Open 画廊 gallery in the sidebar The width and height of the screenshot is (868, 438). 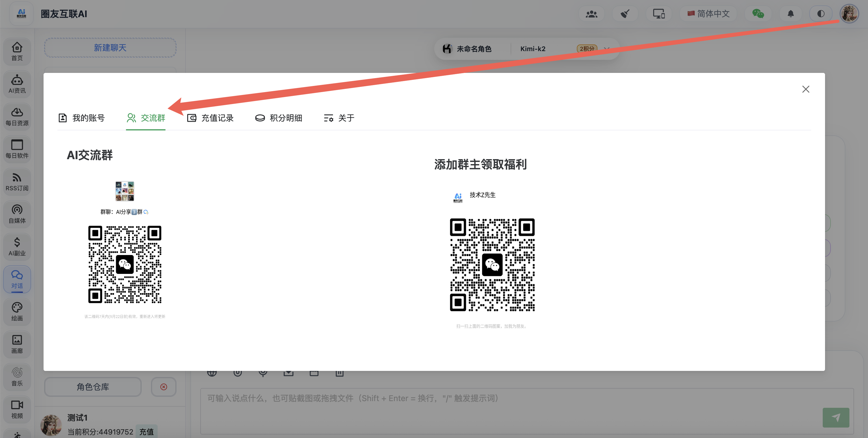(x=17, y=344)
